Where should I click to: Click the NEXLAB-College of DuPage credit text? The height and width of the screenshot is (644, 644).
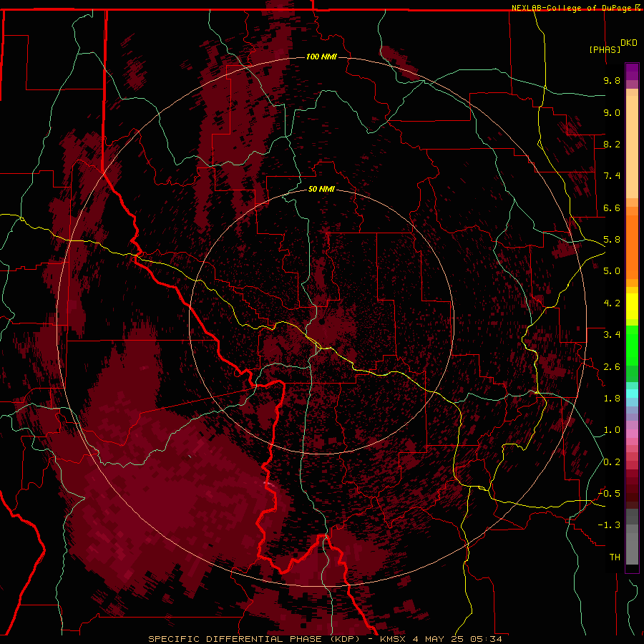click(572, 8)
